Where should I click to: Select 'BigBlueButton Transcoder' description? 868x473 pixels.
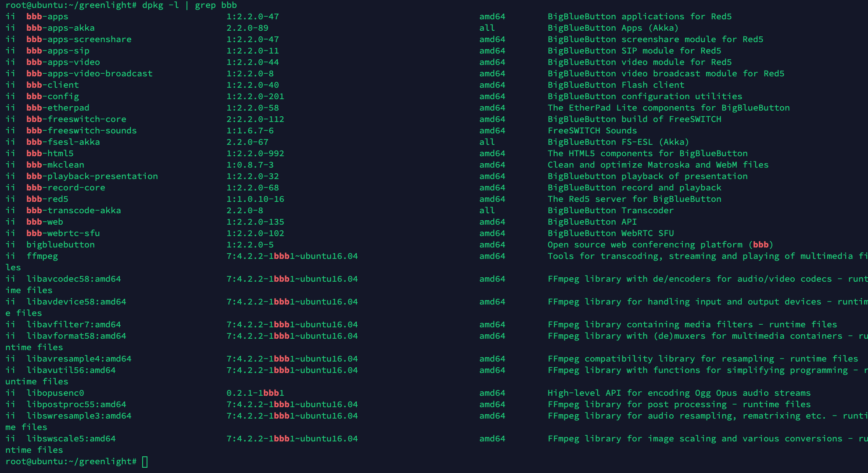611,211
